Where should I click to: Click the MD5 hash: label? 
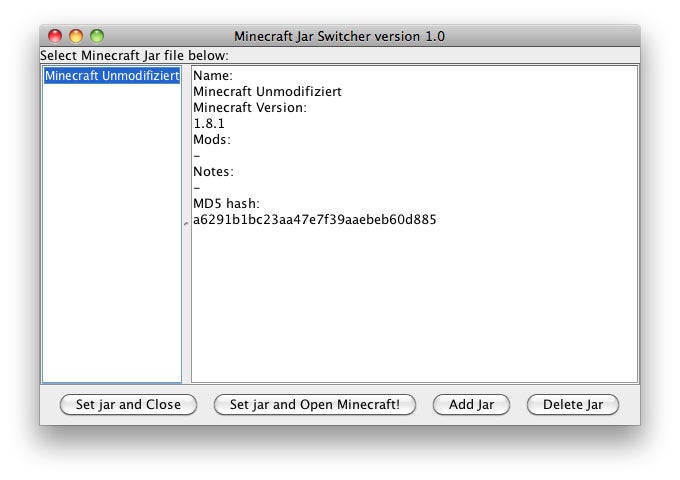pos(226,204)
